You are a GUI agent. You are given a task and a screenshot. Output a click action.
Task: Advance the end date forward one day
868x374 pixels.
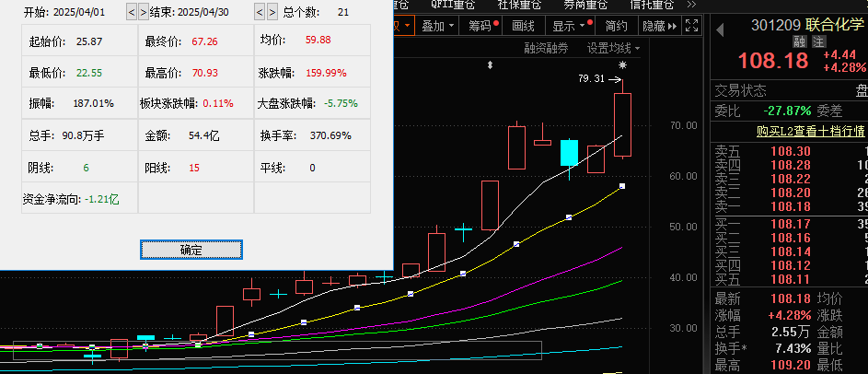(x=272, y=12)
